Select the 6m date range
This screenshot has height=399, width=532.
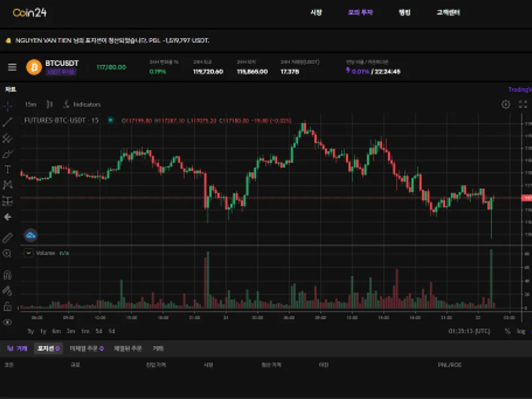coord(56,331)
